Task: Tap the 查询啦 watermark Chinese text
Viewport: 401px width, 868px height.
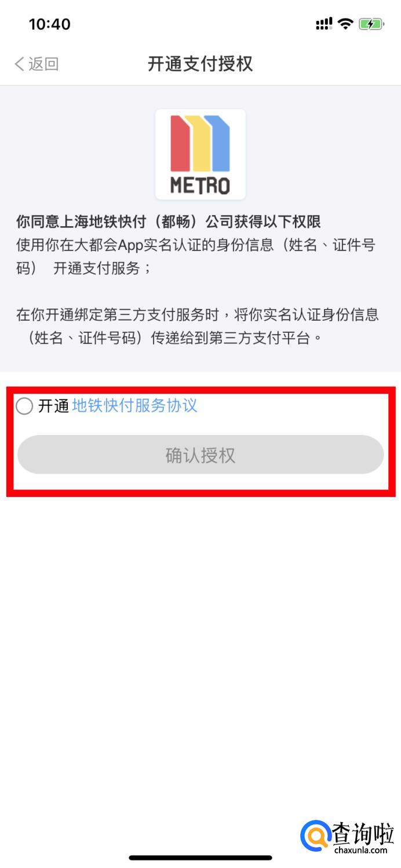Action: point(363,833)
